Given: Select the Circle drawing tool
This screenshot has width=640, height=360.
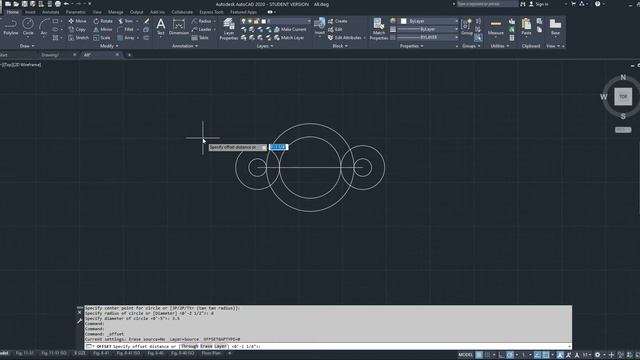Looking at the screenshot, I should (28, 27).
